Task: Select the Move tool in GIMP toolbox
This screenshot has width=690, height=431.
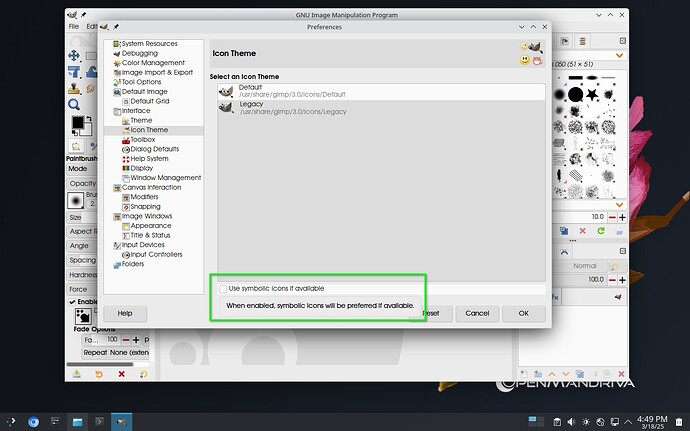Action: pos(73,56)
